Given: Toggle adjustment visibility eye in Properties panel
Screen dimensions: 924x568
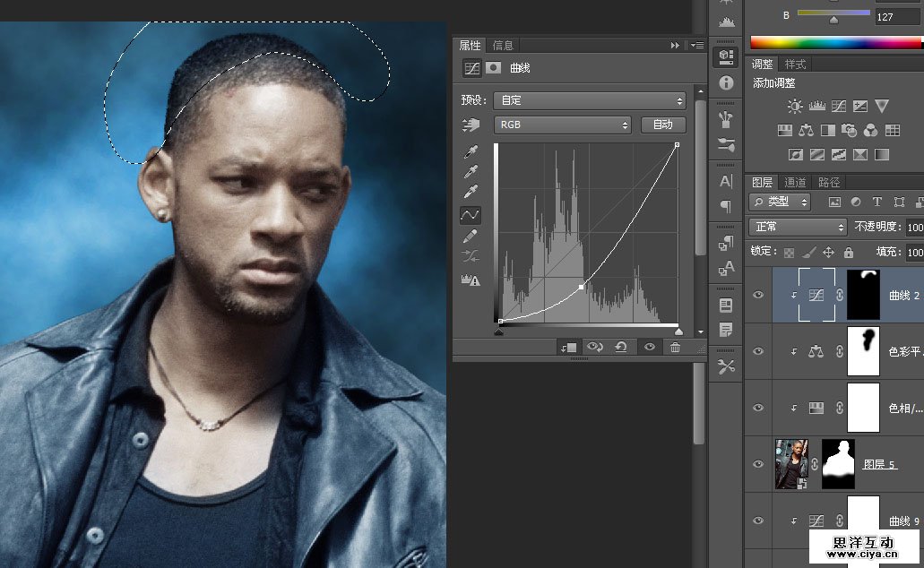Looking at the screenshot, I should tap(649, 348).
